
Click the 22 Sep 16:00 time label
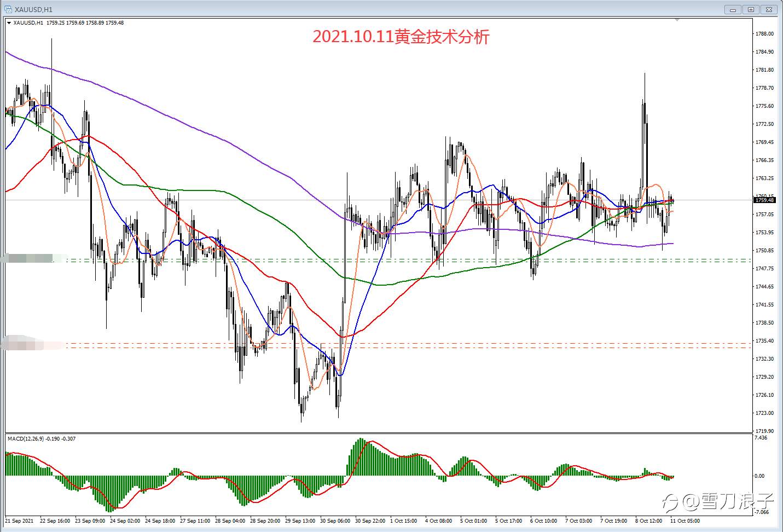click(55, 521)
